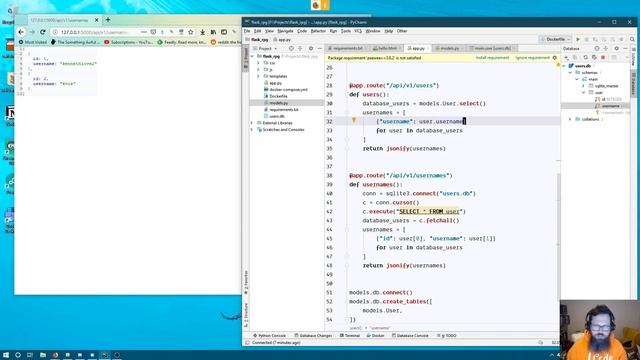Click Cortana circle icon on taskbar
Screen dimensions: 640x360
tap(18, 355)
